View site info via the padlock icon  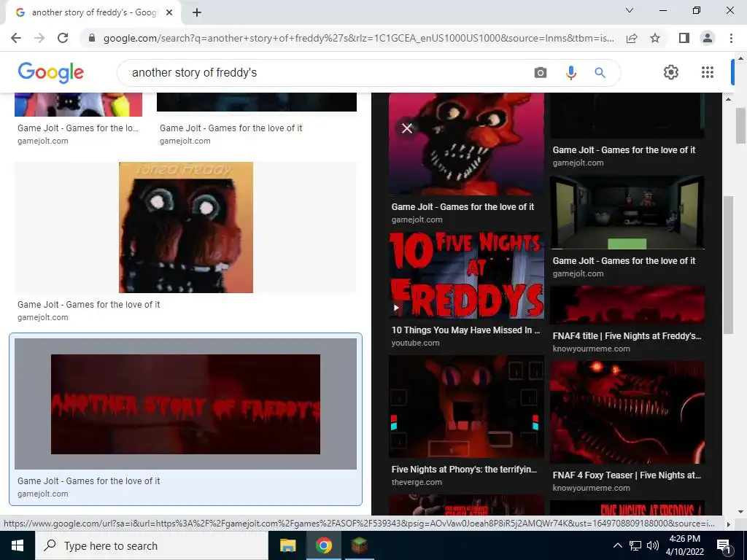tap(92, 38)
